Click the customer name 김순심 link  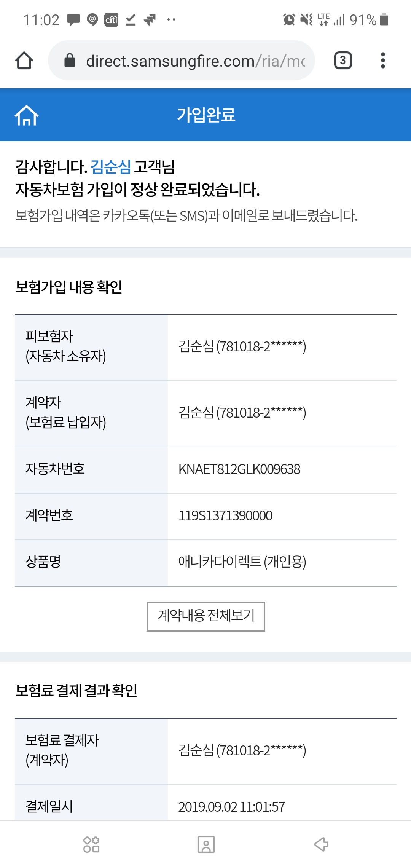(111, 167)
